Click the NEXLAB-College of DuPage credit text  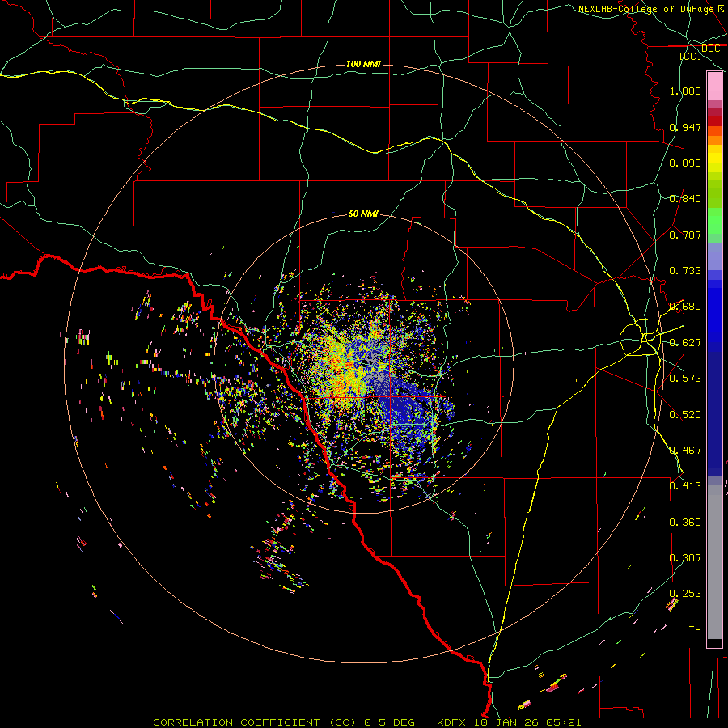point(645,9)
